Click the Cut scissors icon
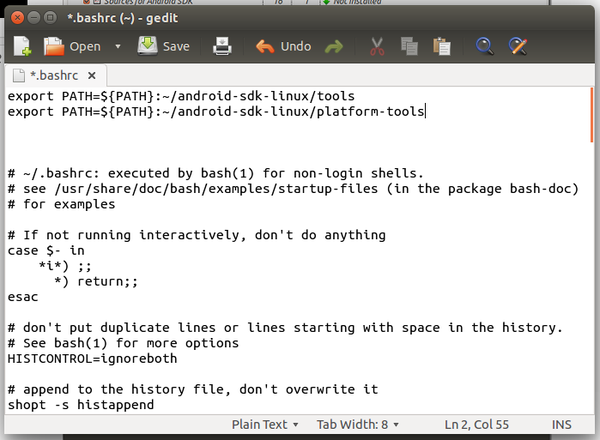Image resolution: width=600 pixels, height=440 pixels. (377, 46)
